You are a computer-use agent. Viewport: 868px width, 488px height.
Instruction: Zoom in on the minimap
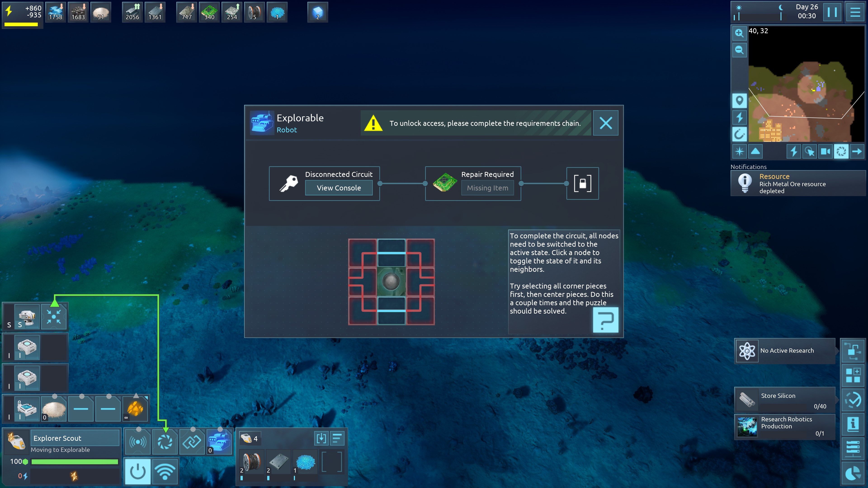point(739,33)
